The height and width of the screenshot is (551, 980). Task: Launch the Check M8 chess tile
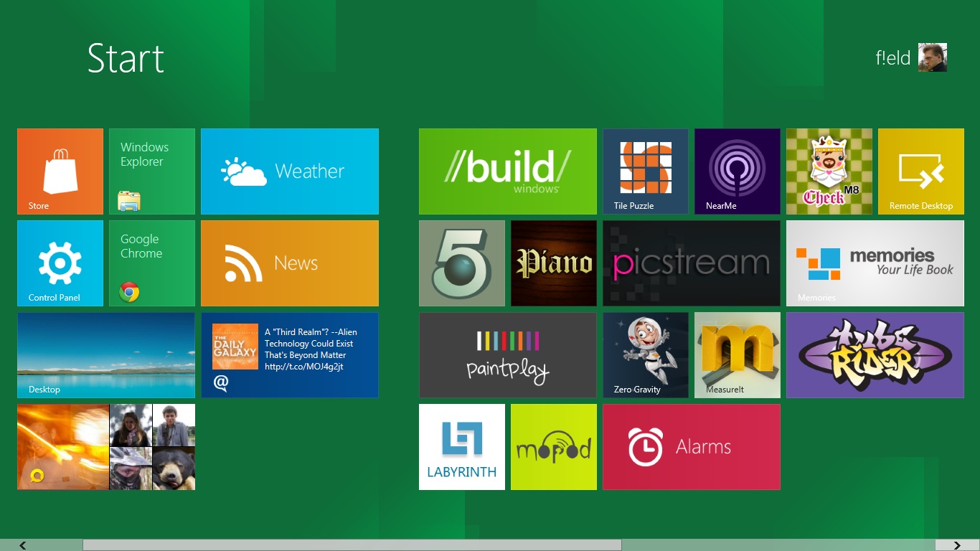[x=829, y=171]
